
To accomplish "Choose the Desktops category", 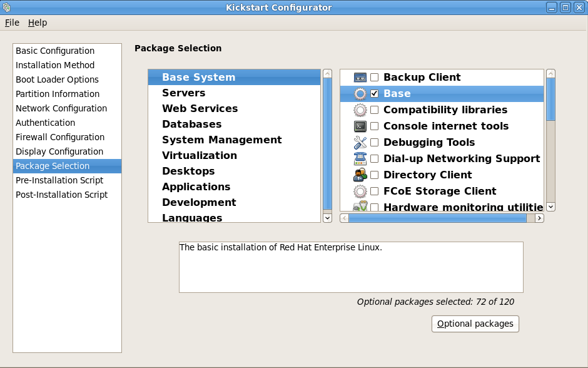I will point(235,171).
